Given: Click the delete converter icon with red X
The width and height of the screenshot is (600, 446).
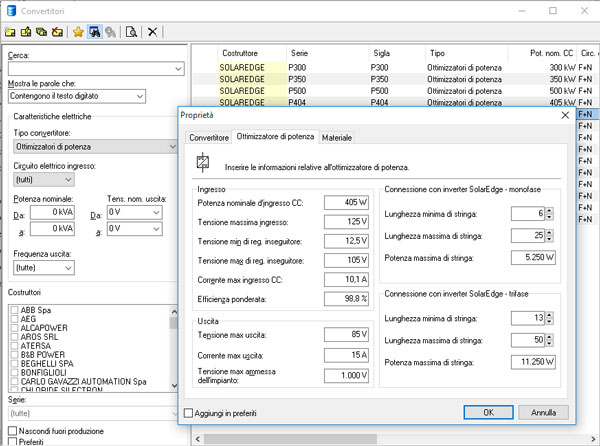Looking at the screenshot, I should 57,32.
